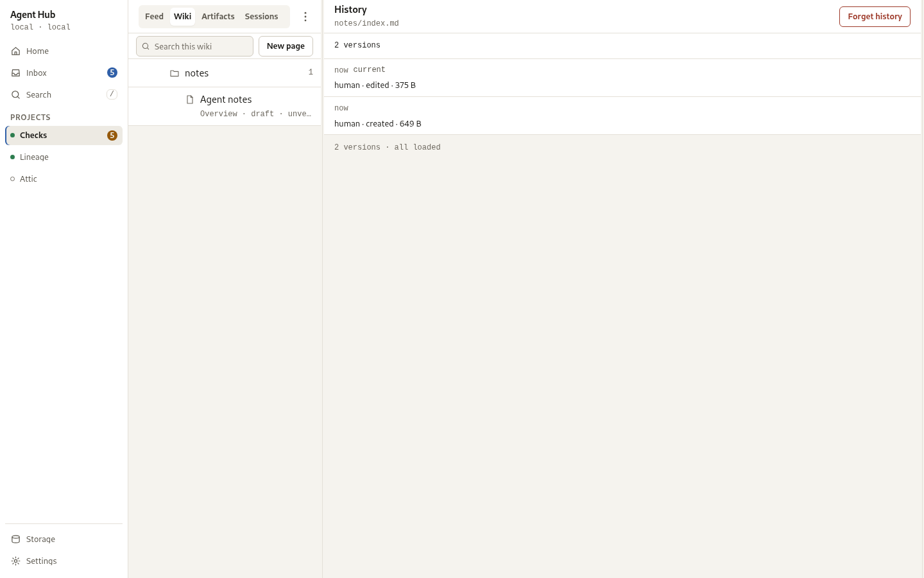Viewport: 924px width, 578px height.
Task: Click the Agent notes page icon
Action: (190, 100)
